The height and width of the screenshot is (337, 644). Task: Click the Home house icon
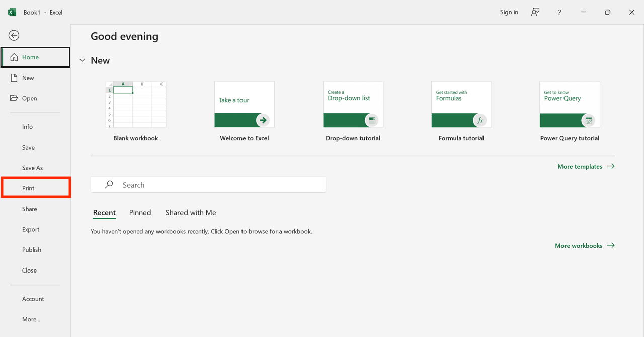point(14,57)
